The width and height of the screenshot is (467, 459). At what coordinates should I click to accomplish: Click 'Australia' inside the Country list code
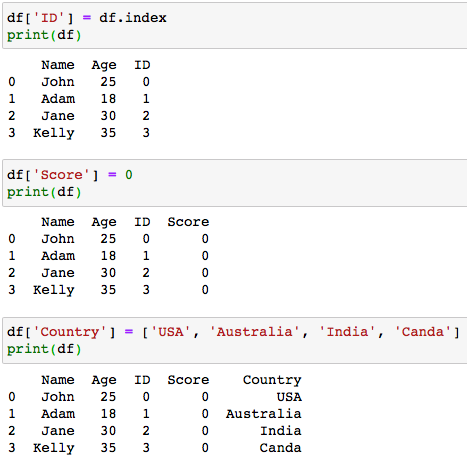click(254, 332)
